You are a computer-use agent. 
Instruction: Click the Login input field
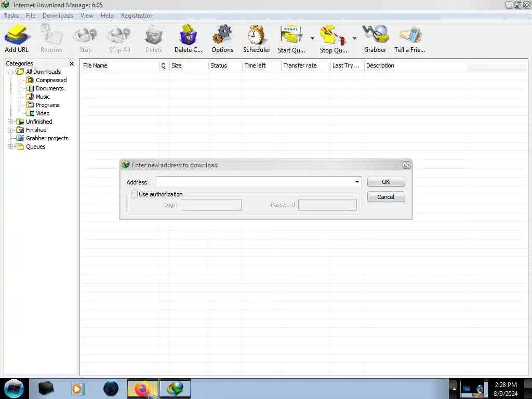211,205
